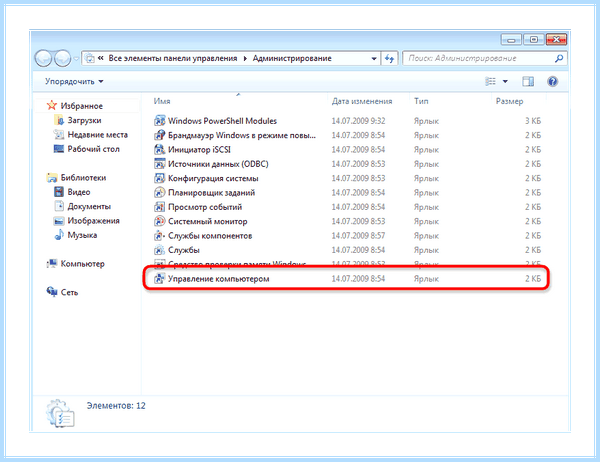Image resolution: width=600 pixels, height=462 pixels.
Task: Click the refresh button beside the address bar
Action: tap(390, 59)
